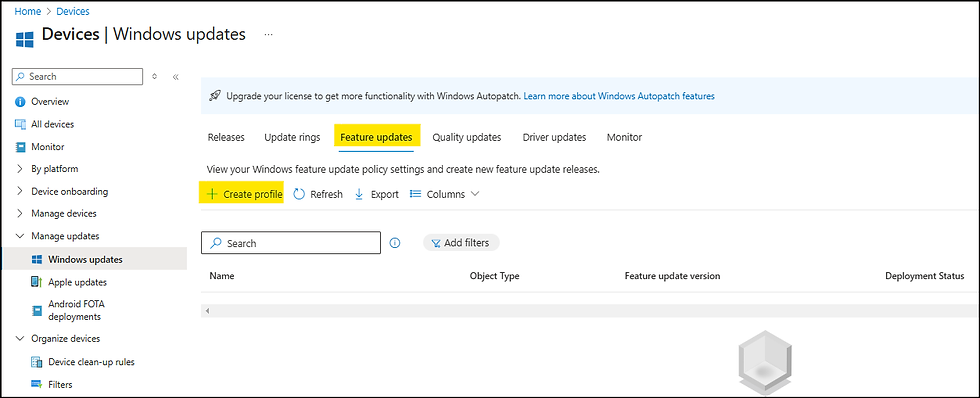Viewport: 980px width, 398px height.
Task: Open Filters in the sidebar
Action: coord(60,384)
